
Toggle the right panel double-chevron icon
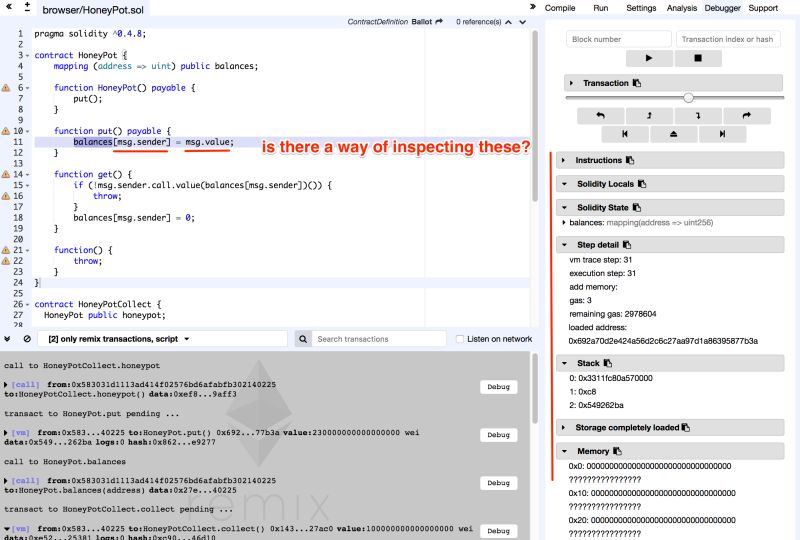pos(533,7)
